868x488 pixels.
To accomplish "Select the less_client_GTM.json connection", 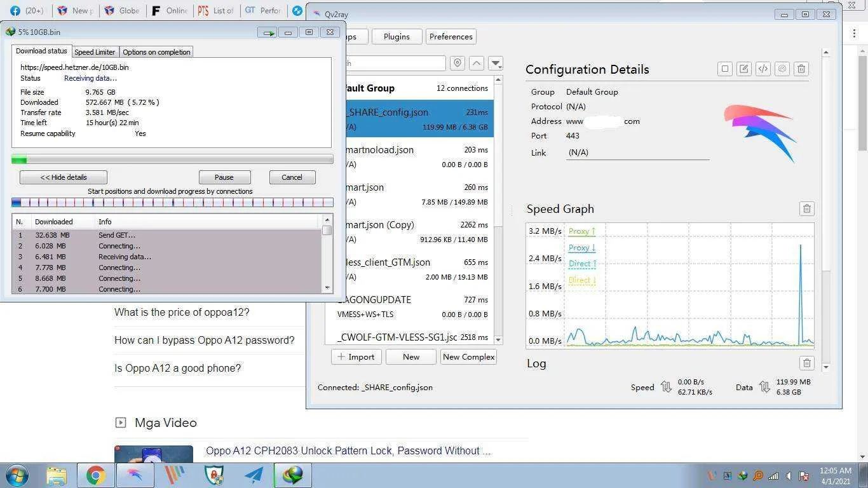I will tap(419, 269).
